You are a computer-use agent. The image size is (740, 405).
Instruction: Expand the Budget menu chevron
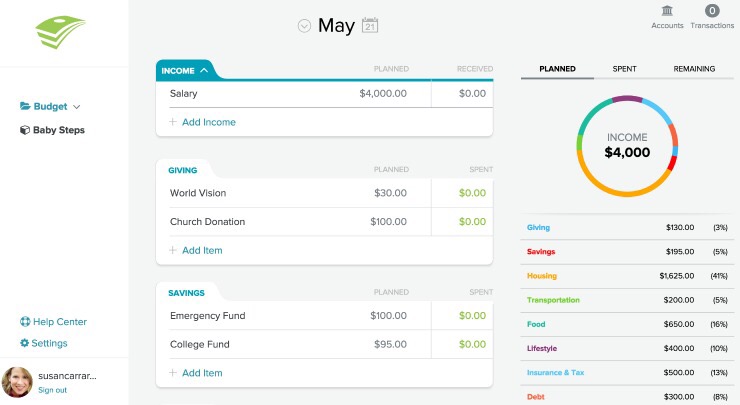77,106
